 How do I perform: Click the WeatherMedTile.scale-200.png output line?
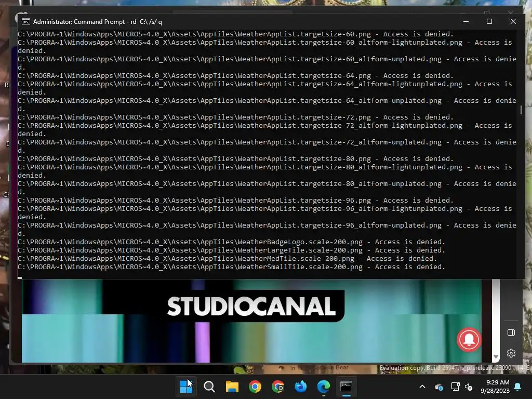pos(227,259)
